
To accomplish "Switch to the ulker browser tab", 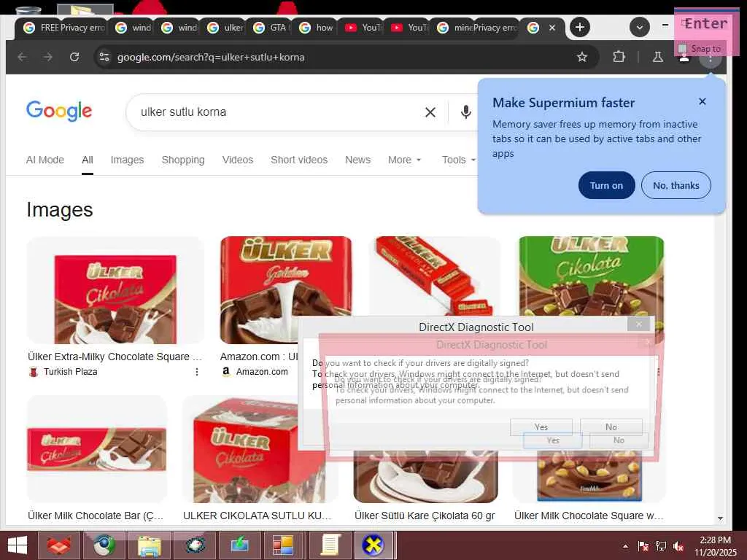I will (226, 28).
